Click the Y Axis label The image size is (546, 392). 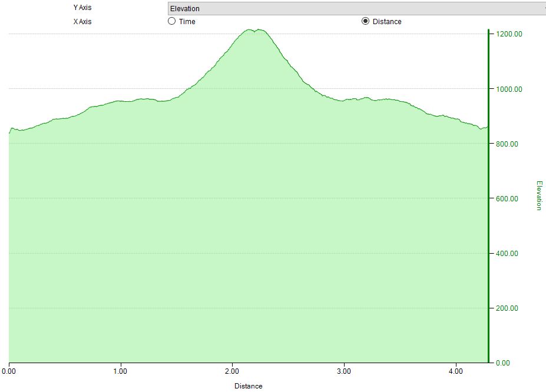click(82, 8)
